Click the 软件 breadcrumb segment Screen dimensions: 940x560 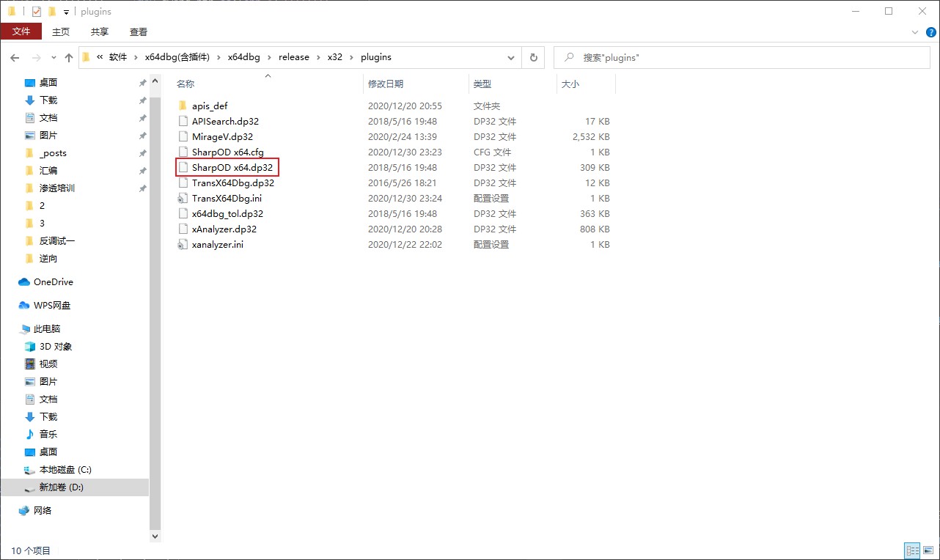pos(118,57)
